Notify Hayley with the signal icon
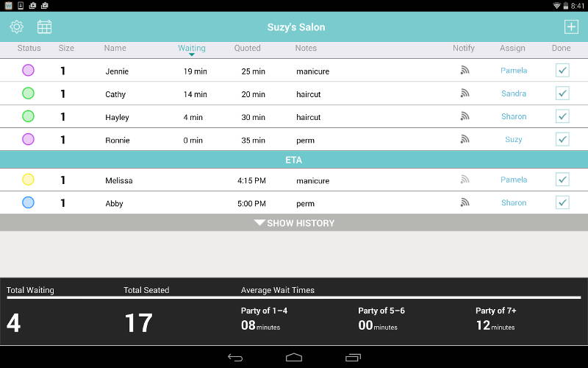This screenshot has width=588, height=368. (x=465, y=116)
